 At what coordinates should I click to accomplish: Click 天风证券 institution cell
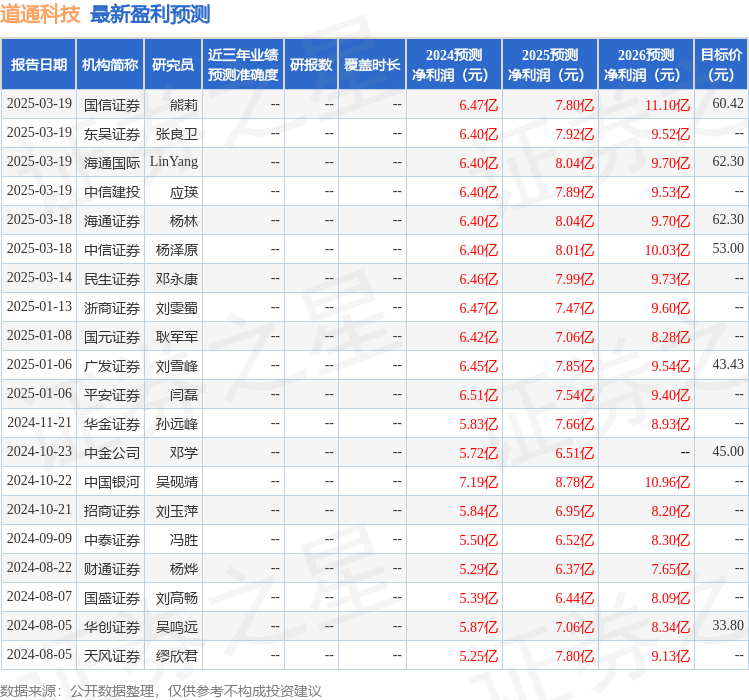tap(112, 656)
